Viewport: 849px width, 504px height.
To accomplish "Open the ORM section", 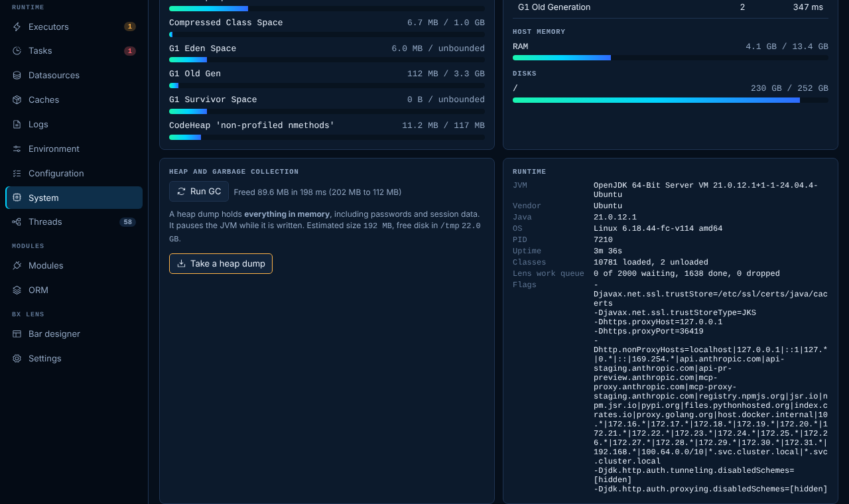I will pos(74,290).
